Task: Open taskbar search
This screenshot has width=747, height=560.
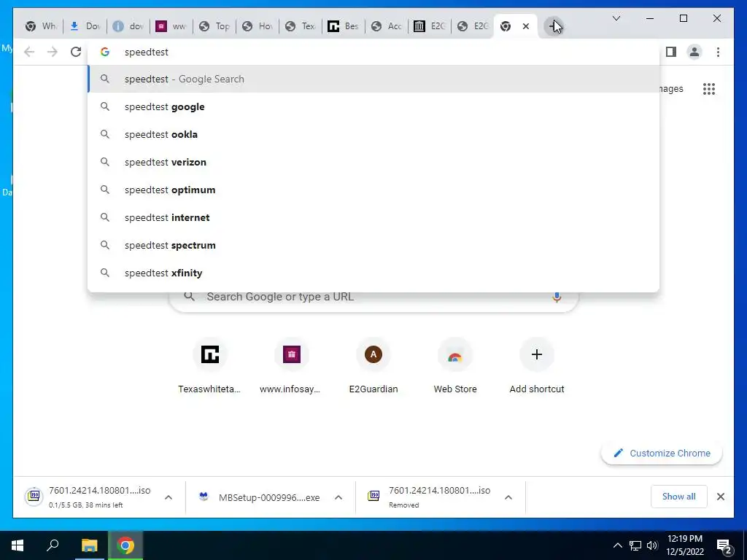Action: [53, 545]
